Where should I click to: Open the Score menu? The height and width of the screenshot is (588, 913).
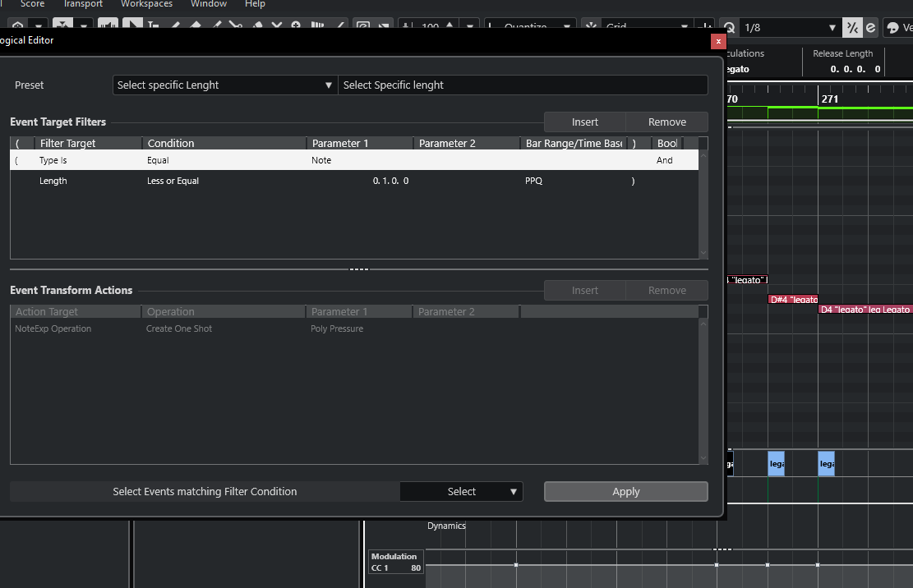(x=32, y=4)
